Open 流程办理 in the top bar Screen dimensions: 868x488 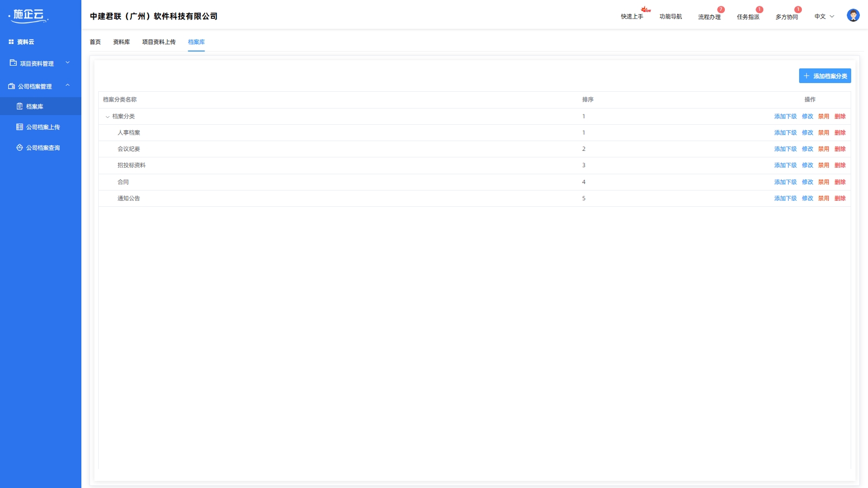coord(709,17)
